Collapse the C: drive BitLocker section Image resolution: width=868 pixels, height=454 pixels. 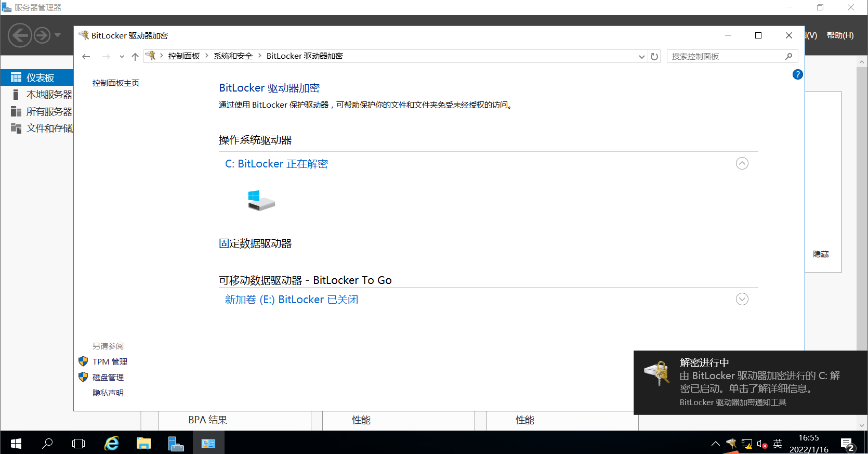(742, 163)
